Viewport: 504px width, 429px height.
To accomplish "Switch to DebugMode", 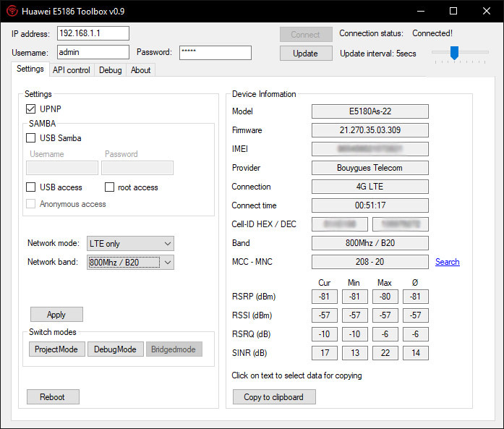I will click(x=115, y=349).
